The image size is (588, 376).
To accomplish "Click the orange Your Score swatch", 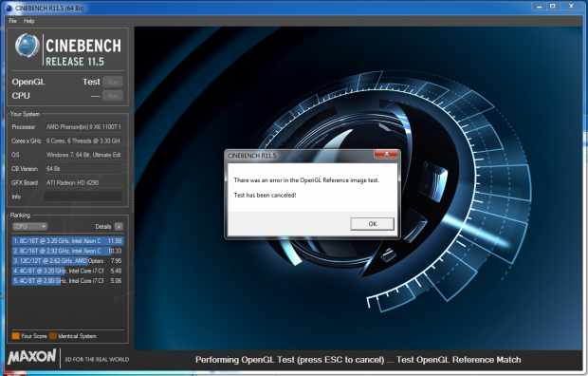I will (x=15, y=336).
